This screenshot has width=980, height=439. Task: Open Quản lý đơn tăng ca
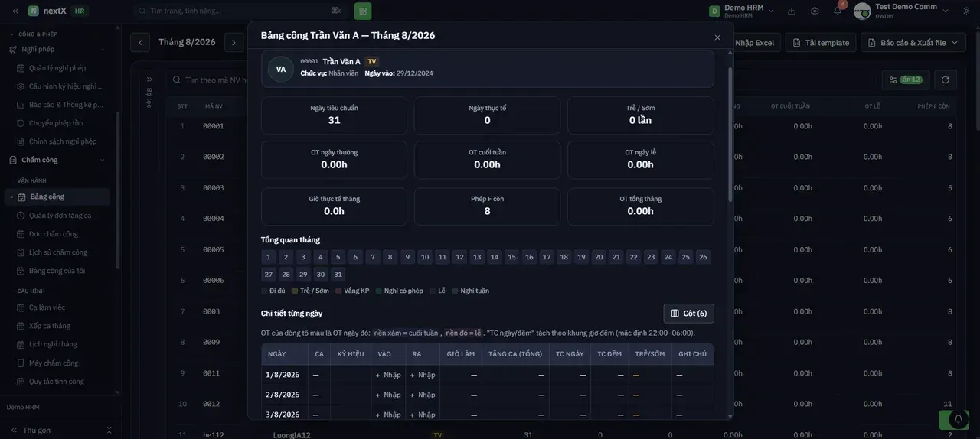60,216
